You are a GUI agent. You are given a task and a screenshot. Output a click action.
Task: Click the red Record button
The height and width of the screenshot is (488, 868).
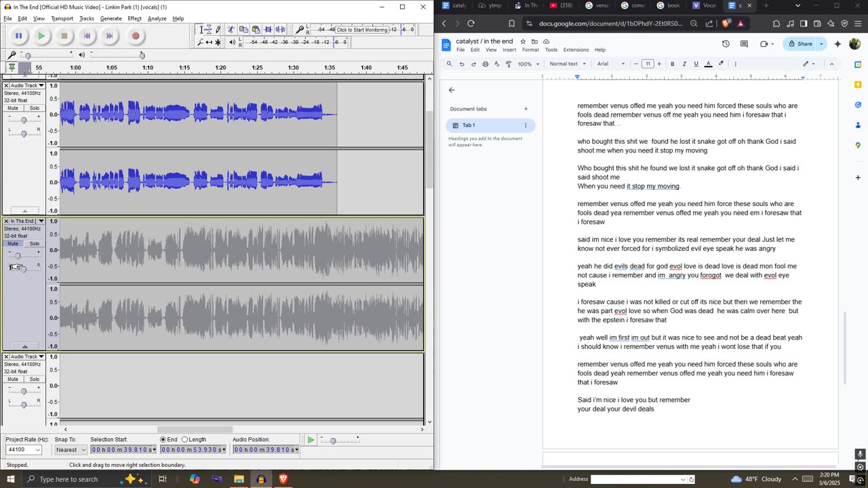[136, 36]
